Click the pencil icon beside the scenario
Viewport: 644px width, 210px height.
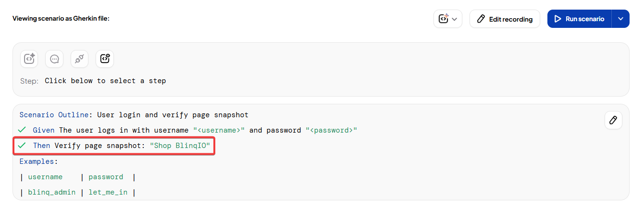click(613, 120)
